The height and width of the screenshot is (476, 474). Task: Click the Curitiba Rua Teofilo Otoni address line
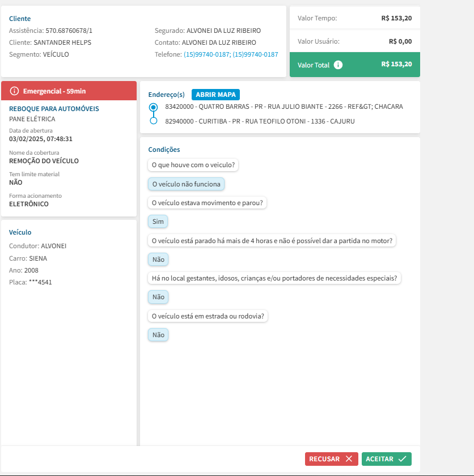pos(260,121)
